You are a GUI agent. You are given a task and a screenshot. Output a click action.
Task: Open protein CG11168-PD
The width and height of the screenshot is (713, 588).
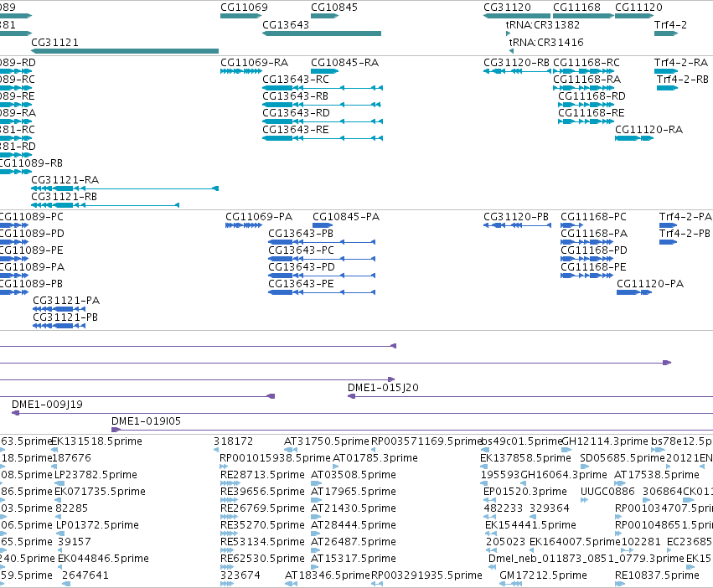tap(586, 259)
